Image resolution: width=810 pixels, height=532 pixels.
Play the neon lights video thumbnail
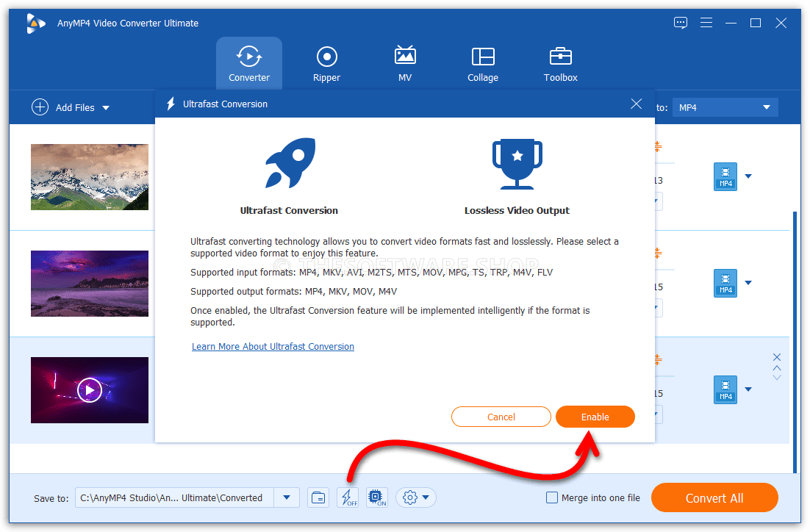tap(90, 390)
